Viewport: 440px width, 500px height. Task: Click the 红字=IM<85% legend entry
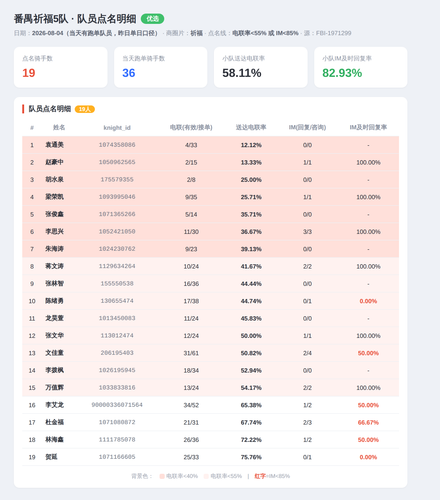[272, 476]
